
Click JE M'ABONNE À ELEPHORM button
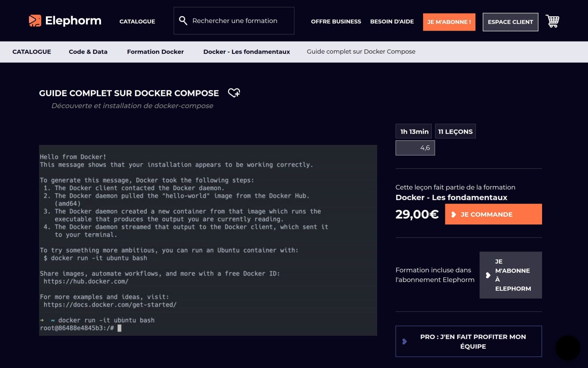pyautogui.click(x=510, y=275)
